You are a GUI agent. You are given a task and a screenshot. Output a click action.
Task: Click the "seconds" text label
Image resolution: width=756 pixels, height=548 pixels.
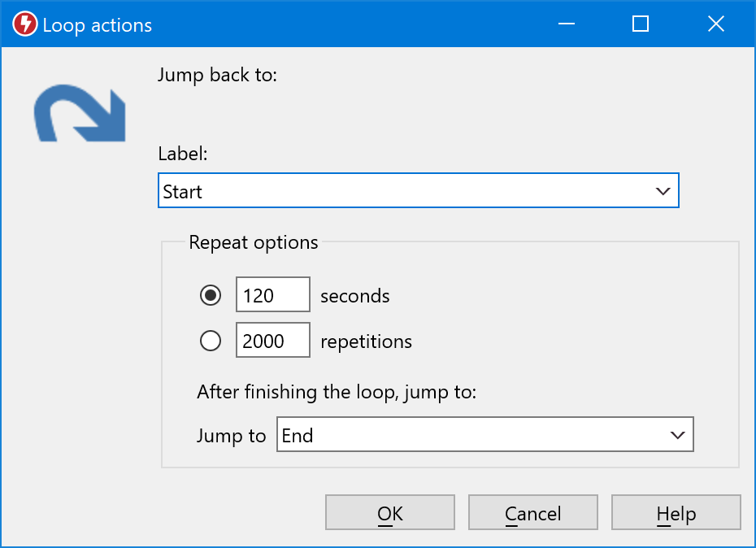354,296
